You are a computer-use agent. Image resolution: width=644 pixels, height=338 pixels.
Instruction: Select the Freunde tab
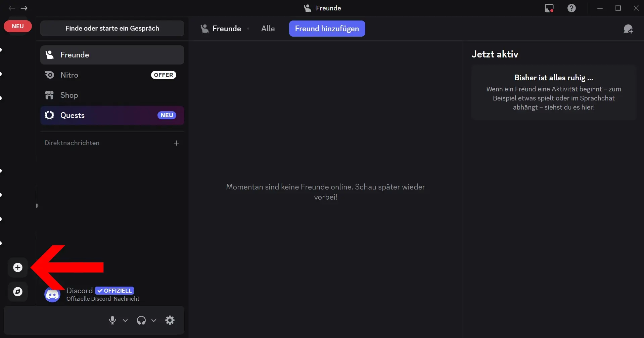click(226, 28)
